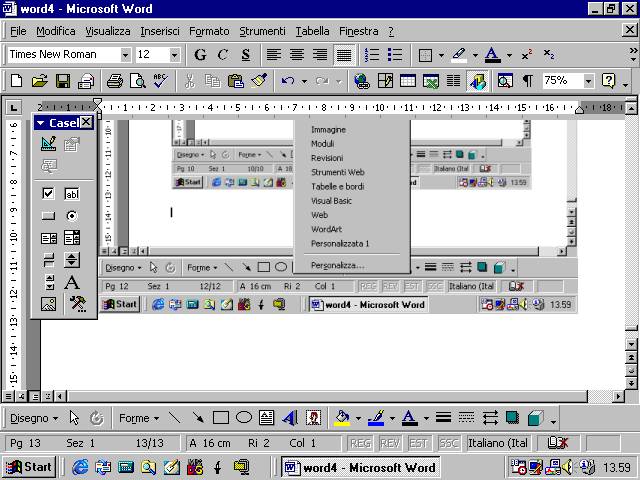
Task: Copy the selection
Action: tap(212, 81)
